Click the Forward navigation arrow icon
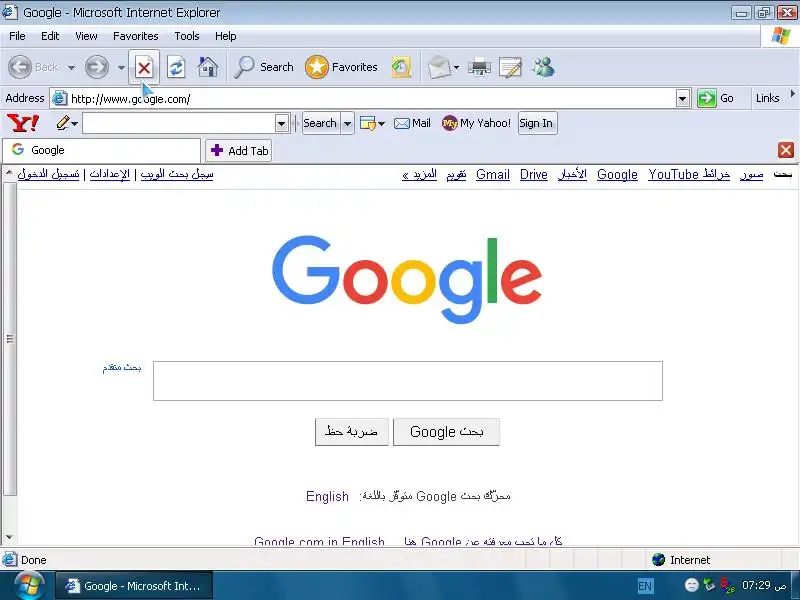 96,67
